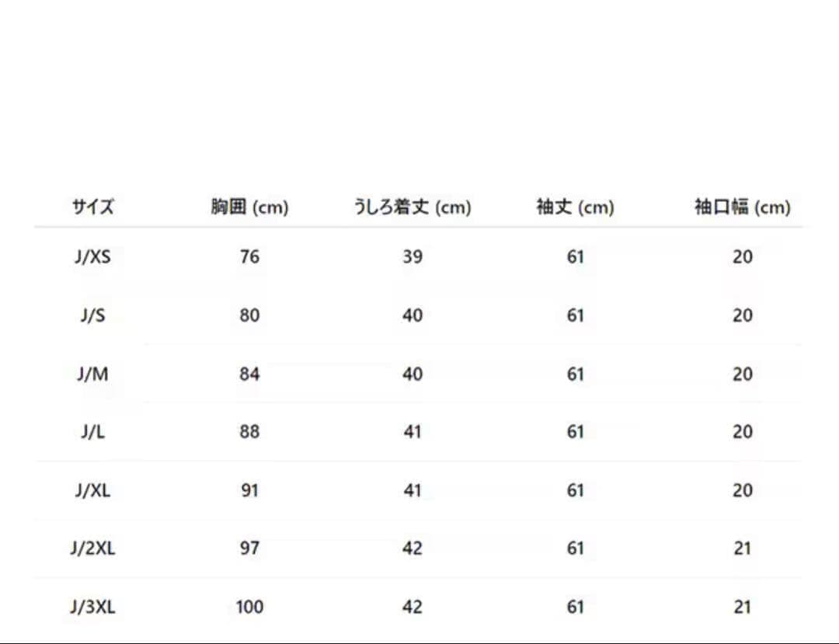
Task: Click chest value 76 in J/XS row
Action: click(x=249, y=257)
